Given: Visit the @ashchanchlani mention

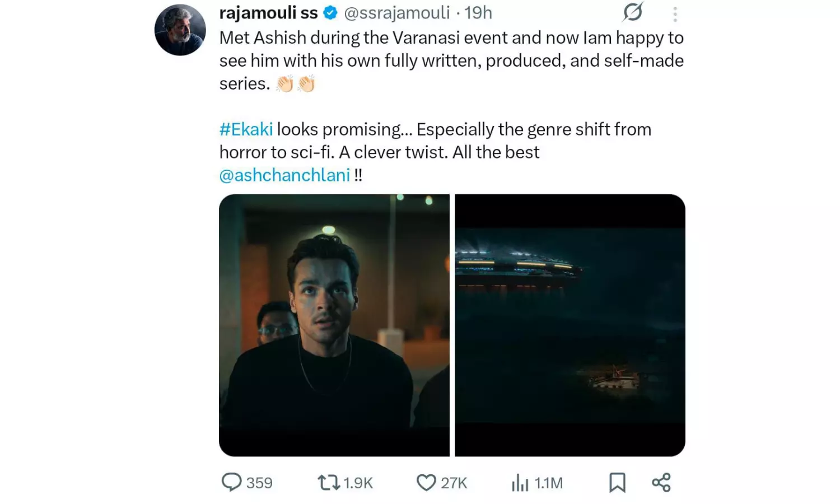Looking at the screenshot, I should 284,175.
